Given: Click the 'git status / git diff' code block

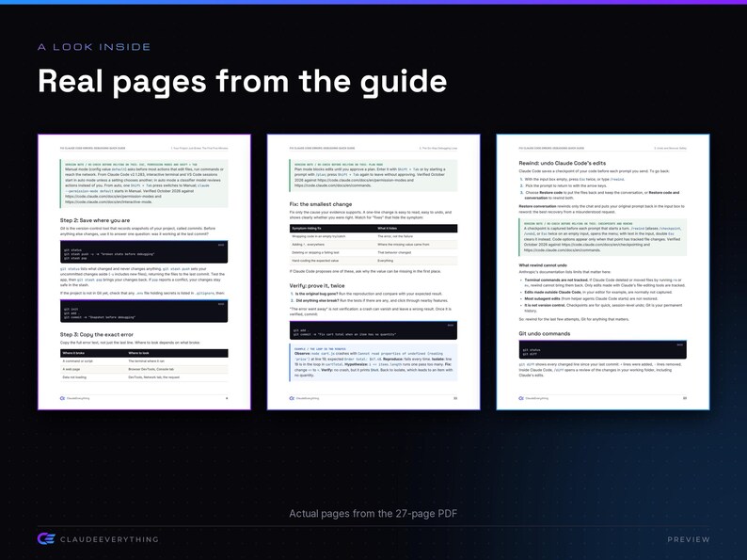Looking at the screenshot, I should [x=603, y=350].
